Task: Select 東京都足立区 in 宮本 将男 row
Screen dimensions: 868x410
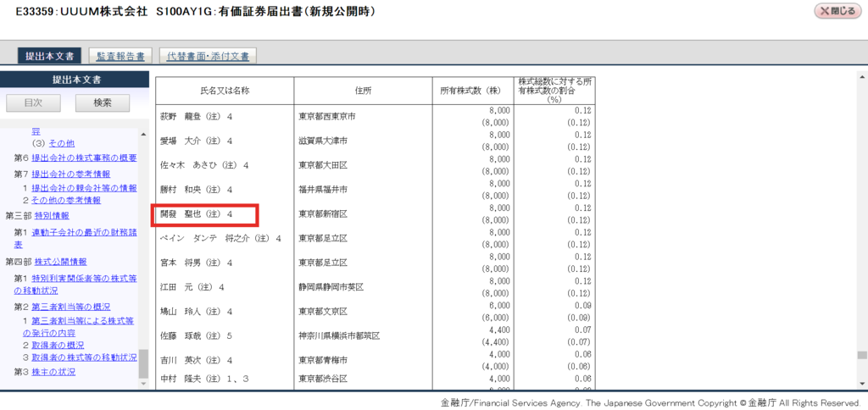Action: point(321,263)
